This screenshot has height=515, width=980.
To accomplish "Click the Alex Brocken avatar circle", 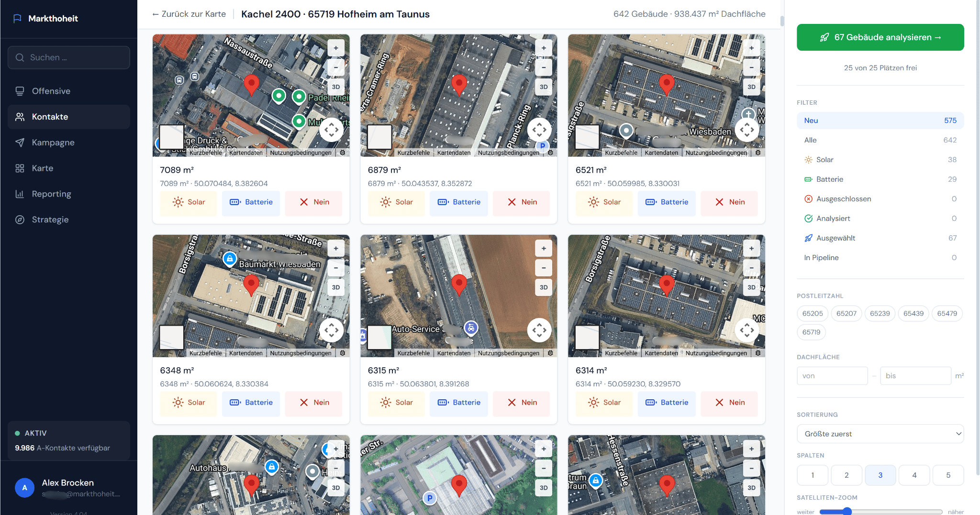I will (x=24, y=488).
